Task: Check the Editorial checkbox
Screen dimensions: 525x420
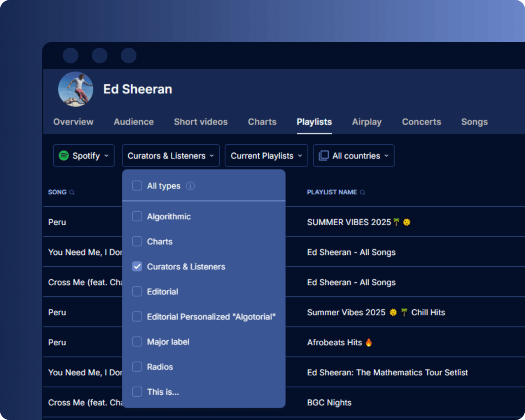Action: click(137, 291)
